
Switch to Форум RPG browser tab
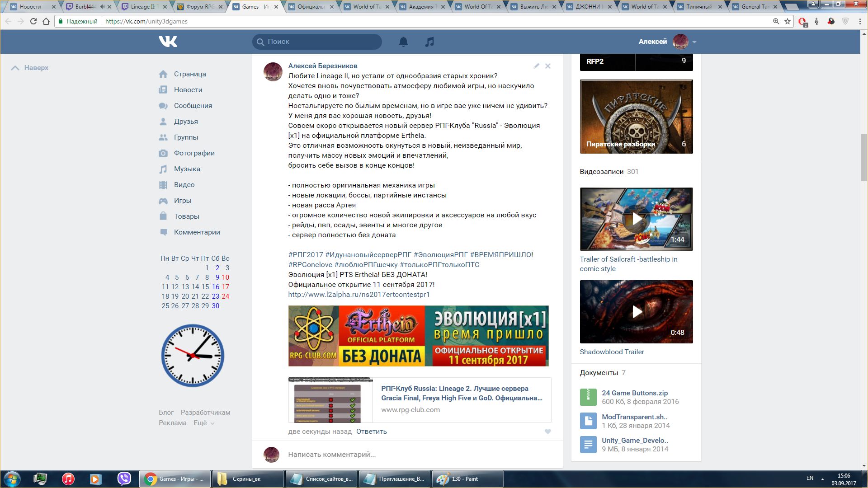click(x=199, y=6)
